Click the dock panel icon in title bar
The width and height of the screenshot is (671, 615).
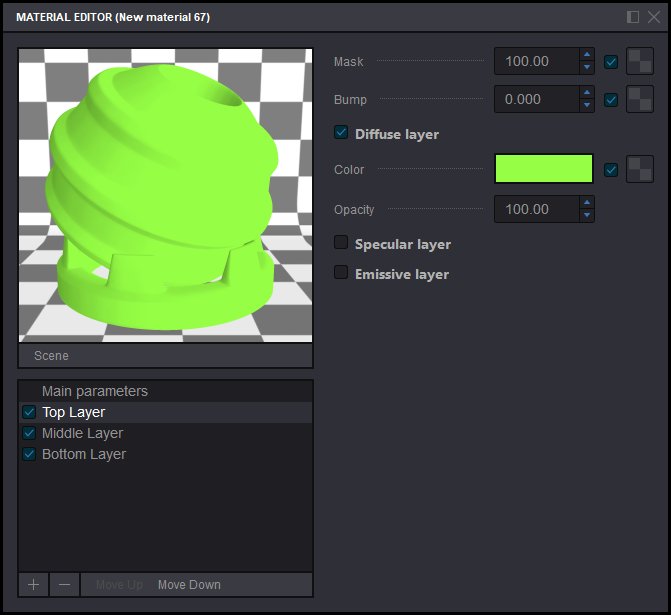point(633,17)
